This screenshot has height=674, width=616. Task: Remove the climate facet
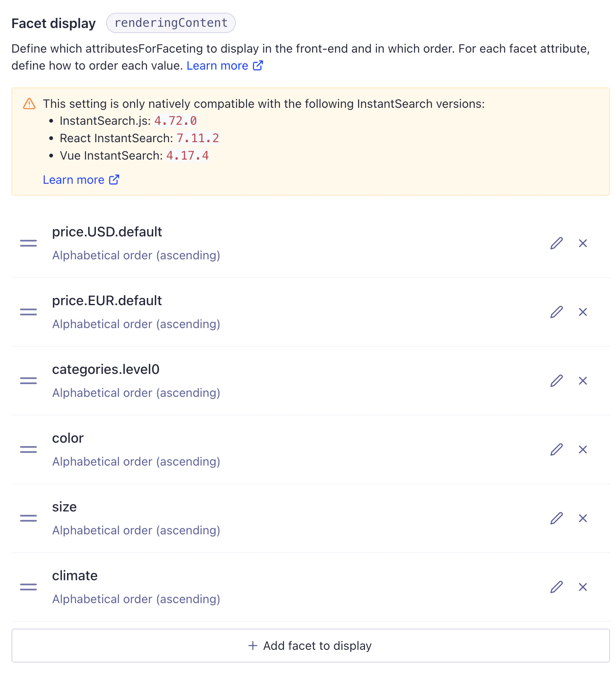(x=583, y=587)
